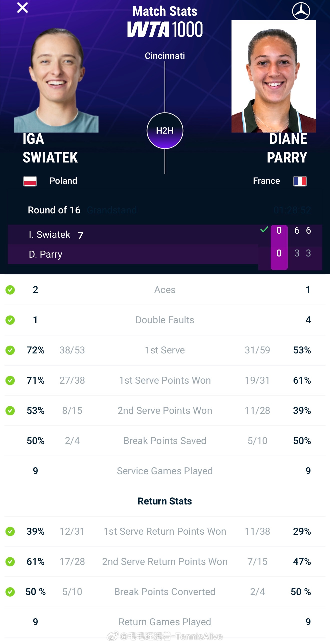The image size is (330, 644).
Task: Tap the I. Swiatek scoreboard row
Action: tap(165, 234)
